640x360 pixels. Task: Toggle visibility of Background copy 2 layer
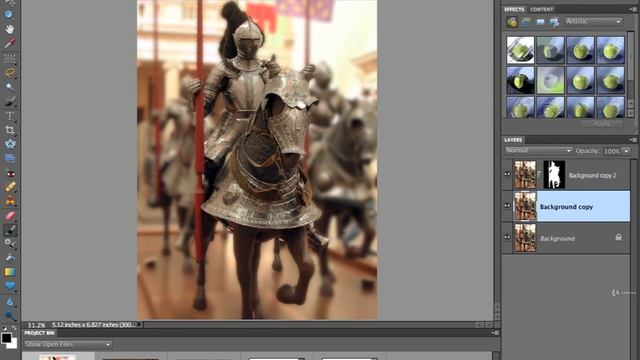pyautogui.click(x=507, y=174)
